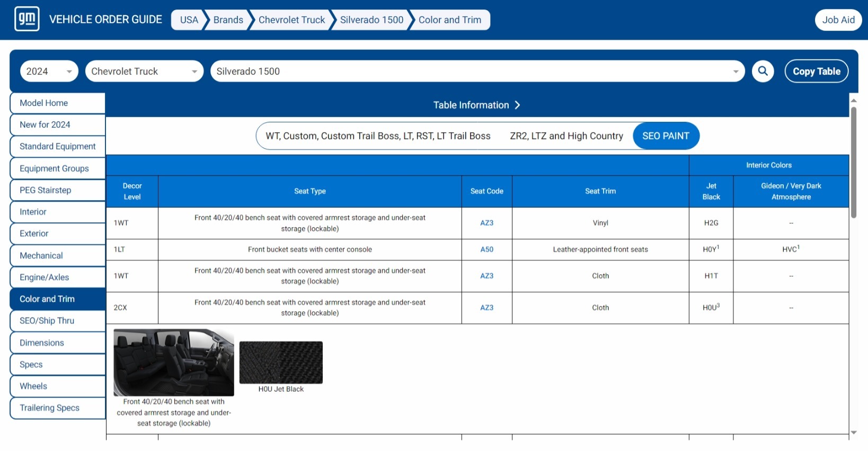Viewport: 868px width, 451px height.
Task: Click the magnifier search button
Action: click(763, 71)
